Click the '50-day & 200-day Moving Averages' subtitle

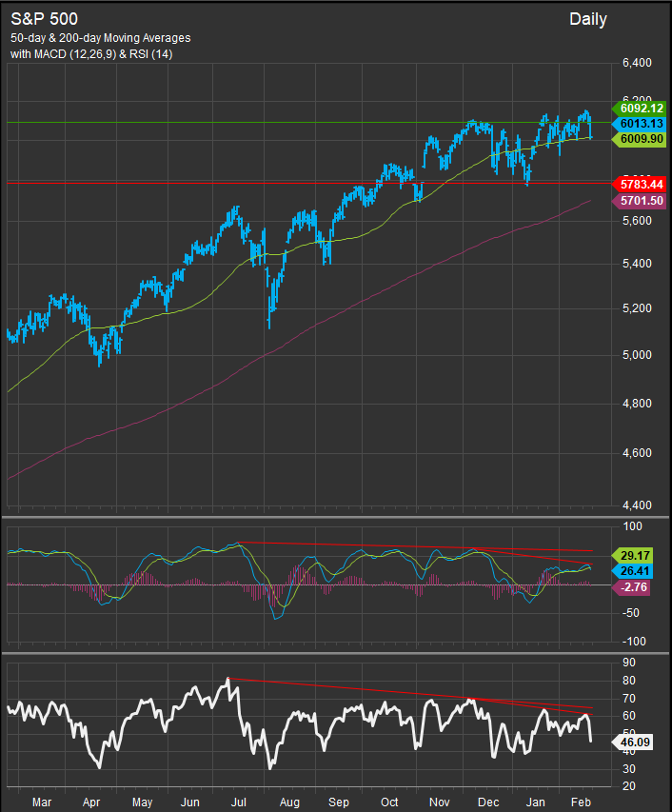101,38
